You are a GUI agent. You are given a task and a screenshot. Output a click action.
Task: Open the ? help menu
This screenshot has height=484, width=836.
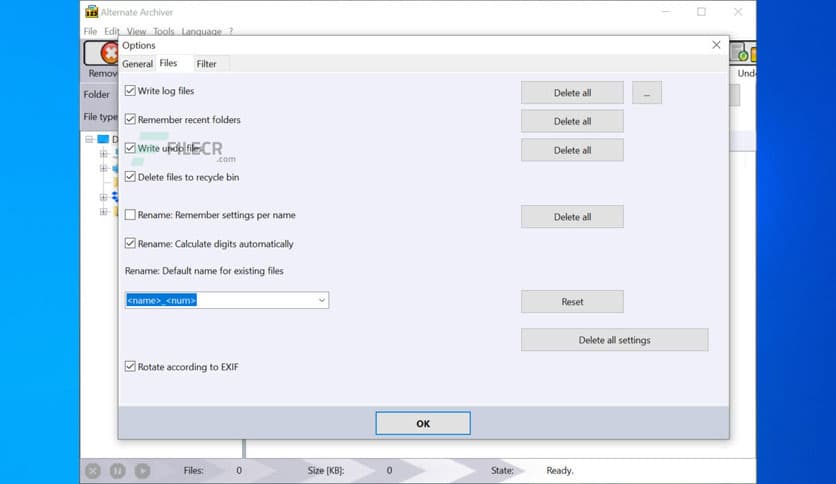coord(231,31)
